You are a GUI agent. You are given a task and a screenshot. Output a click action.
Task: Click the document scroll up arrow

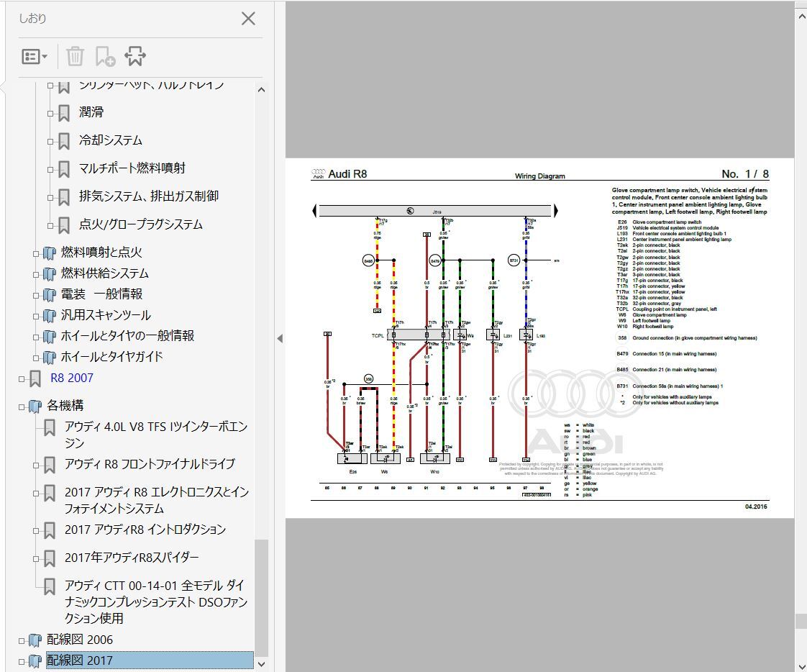(801, 17)
